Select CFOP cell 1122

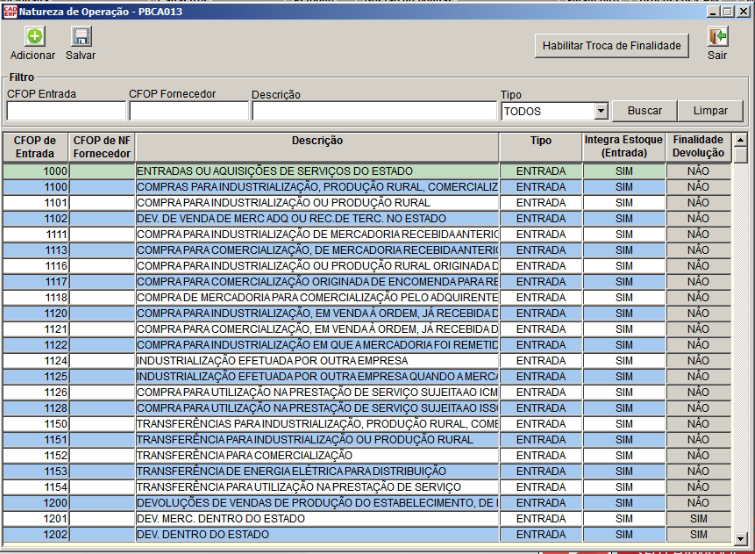tap(36, 345)
